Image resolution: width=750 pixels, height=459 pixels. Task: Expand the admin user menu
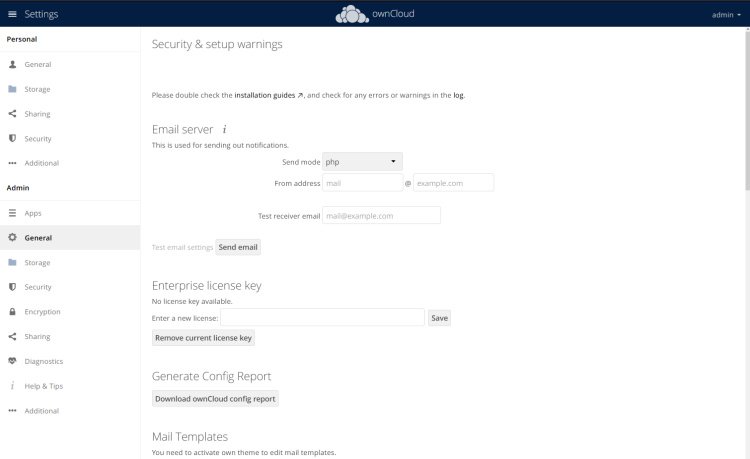coord(726,15)
